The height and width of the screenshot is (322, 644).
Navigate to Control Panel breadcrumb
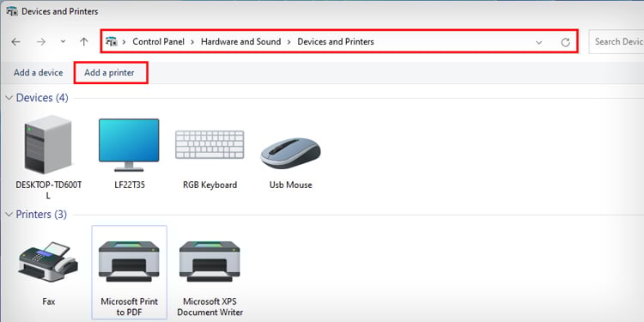pos(159,41)
